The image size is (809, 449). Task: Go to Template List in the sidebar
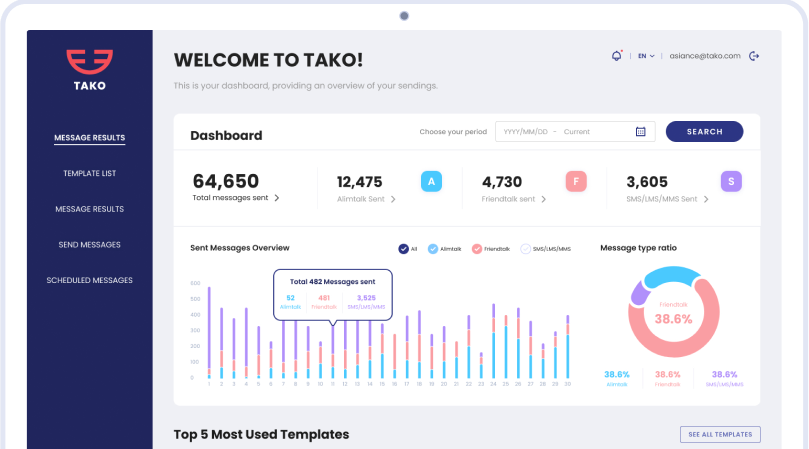[x=89, y=173]
